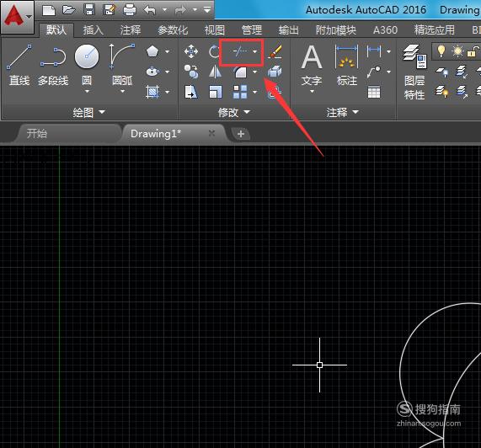Activate the Move tool
481x448 pixels.
191,51
